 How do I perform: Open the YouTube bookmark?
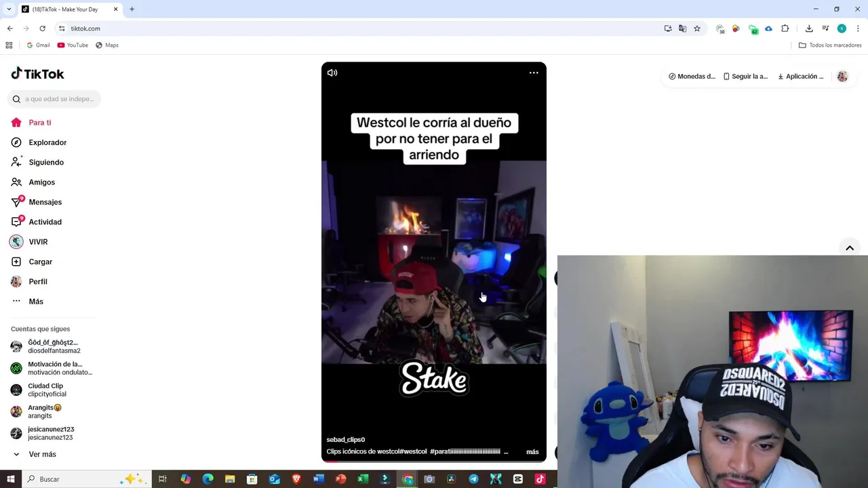pos(73,45)
